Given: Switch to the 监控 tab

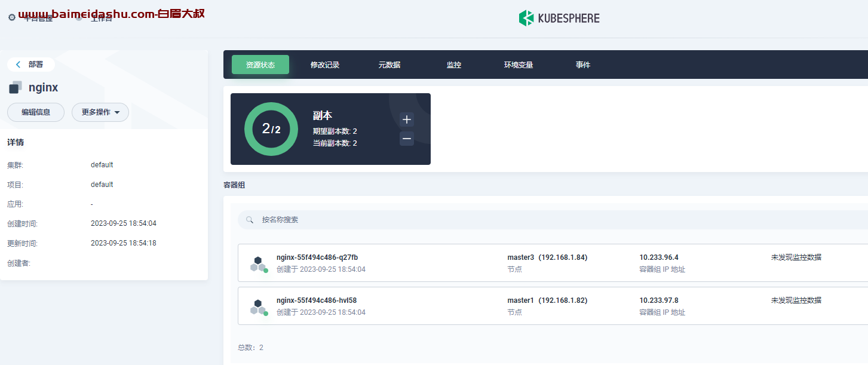Looking at the screenshot, I should (454, 65).
